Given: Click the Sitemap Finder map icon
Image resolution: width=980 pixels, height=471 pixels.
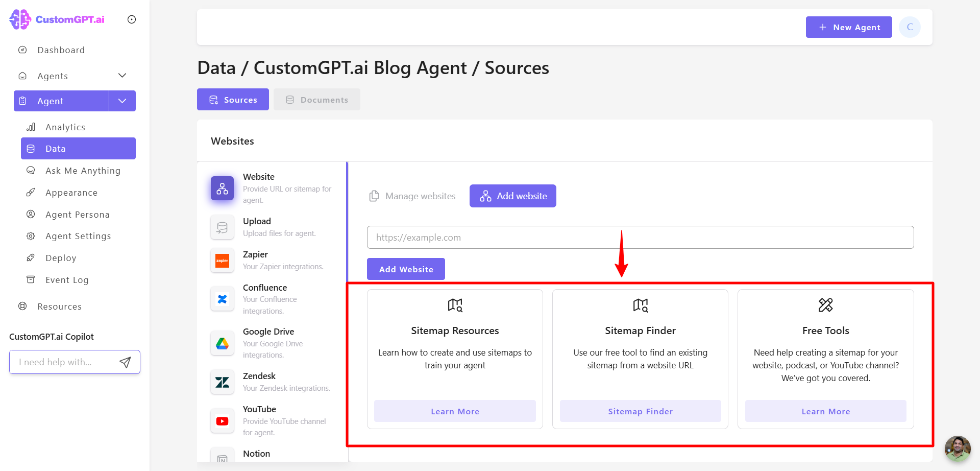Looking at the screenshot, I should [x=640, y=305].
